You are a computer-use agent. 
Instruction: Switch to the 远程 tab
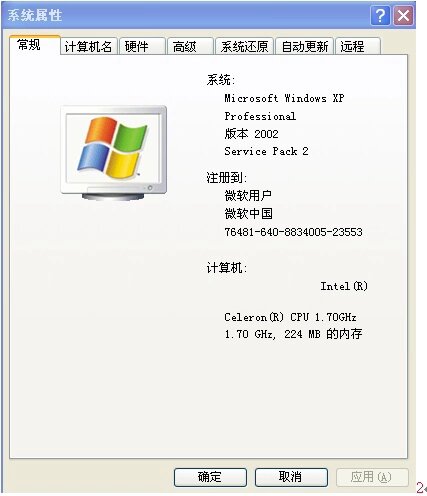pos(358,46)
